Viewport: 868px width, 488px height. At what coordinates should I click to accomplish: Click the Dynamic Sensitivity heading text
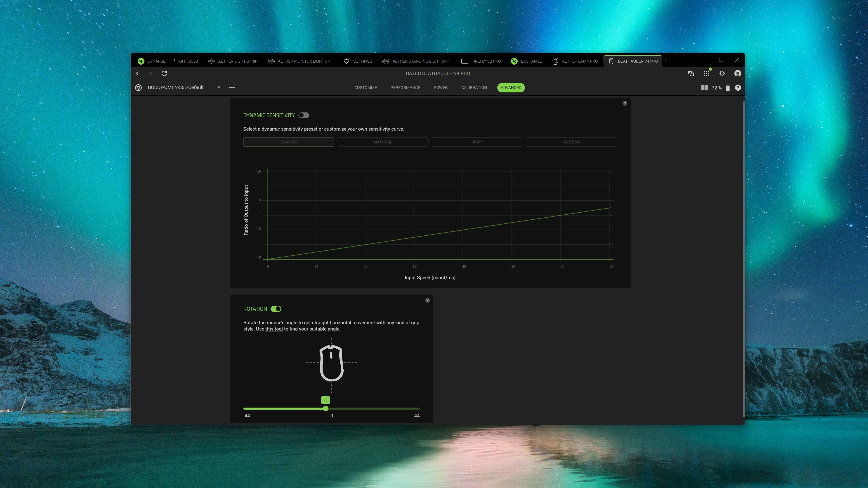tap(269, 115)
